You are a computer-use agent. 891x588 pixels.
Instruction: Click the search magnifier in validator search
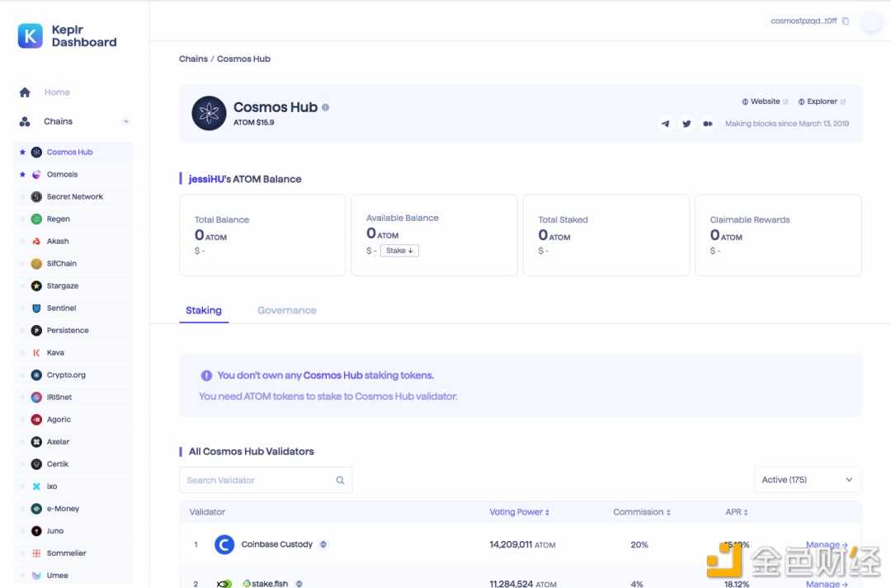coord(340,480)
